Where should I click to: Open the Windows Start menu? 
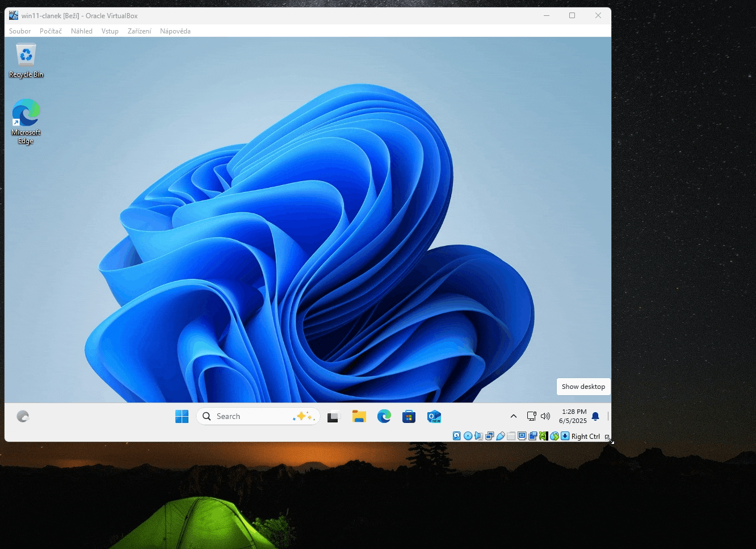pos(182,417)
